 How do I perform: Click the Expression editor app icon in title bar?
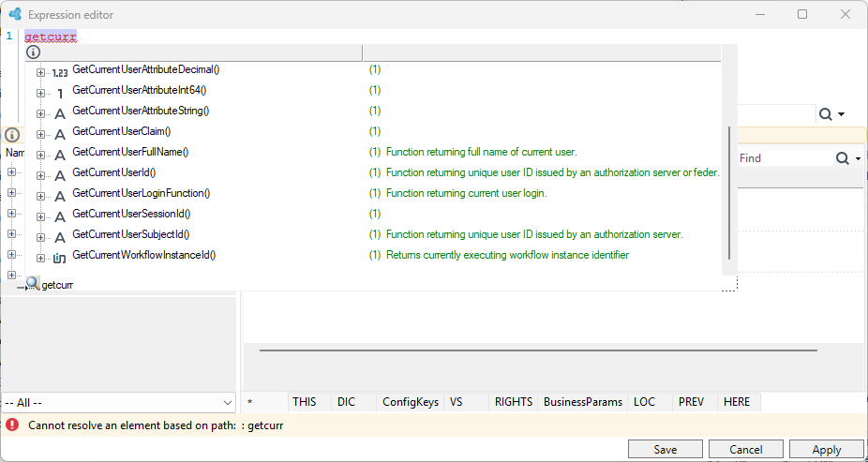tap(15, 14)
